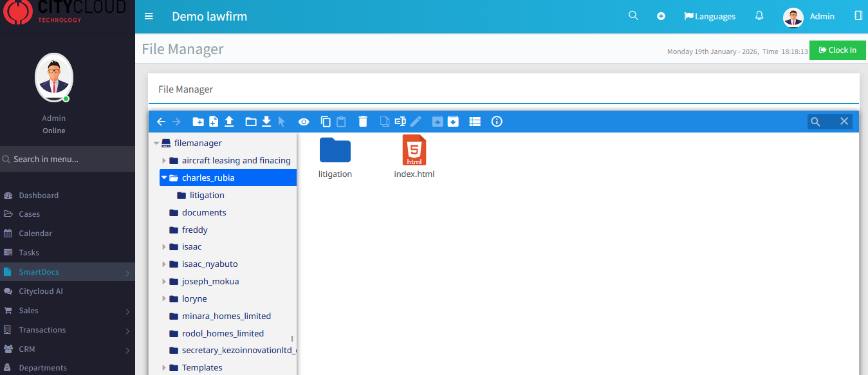The height and width of the screenshot is (375, 868).
Task: Click the plus quick-add icon in the top bar
Action: click(661, 17)
